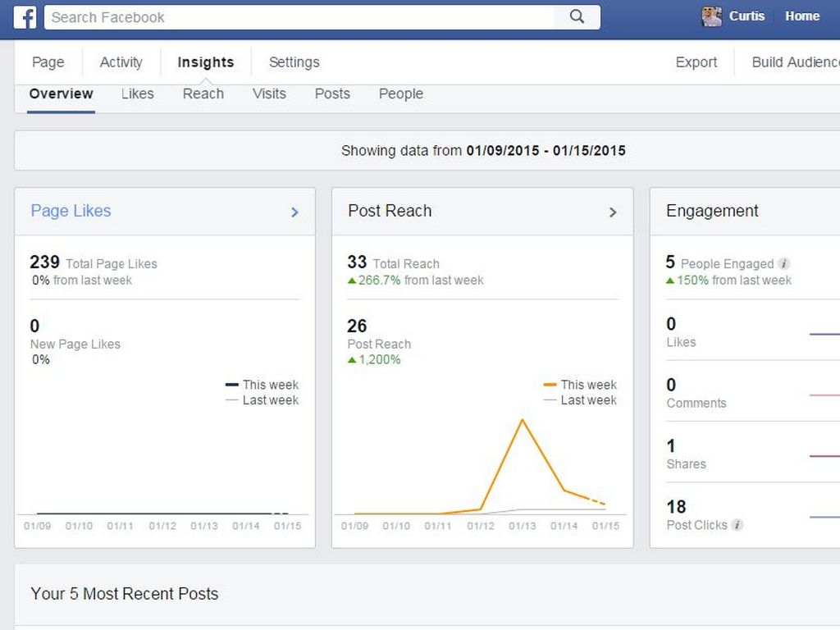Switch to the Activity tab
This screenshot has width=840, height=630.
pyautogui.click(x=121, y=62)
